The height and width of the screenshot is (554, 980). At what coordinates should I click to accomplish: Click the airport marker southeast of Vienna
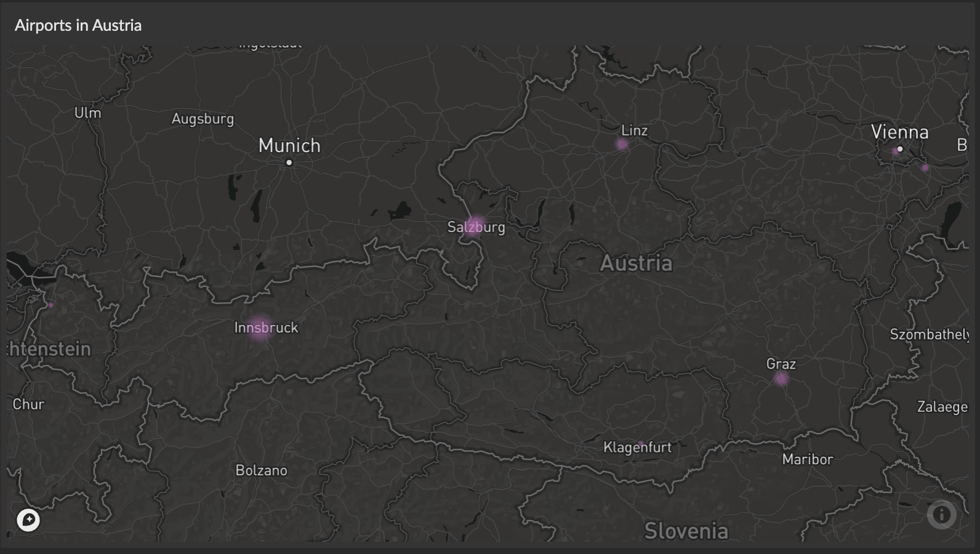coord(925,167)
